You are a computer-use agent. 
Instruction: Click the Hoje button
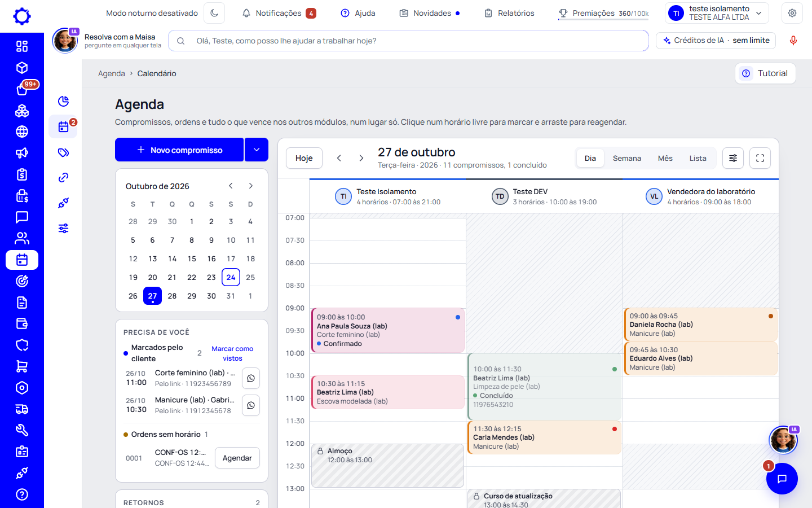coord(304,158)
